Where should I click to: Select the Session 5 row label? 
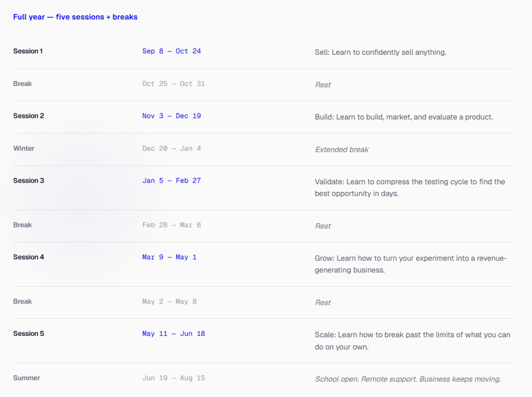pyautogui.click(x=29, y=333)
